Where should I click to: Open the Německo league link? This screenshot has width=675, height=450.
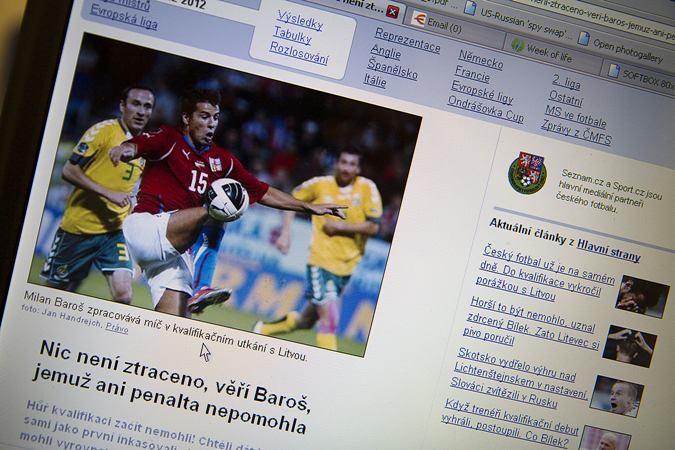(x=480, y=59)
